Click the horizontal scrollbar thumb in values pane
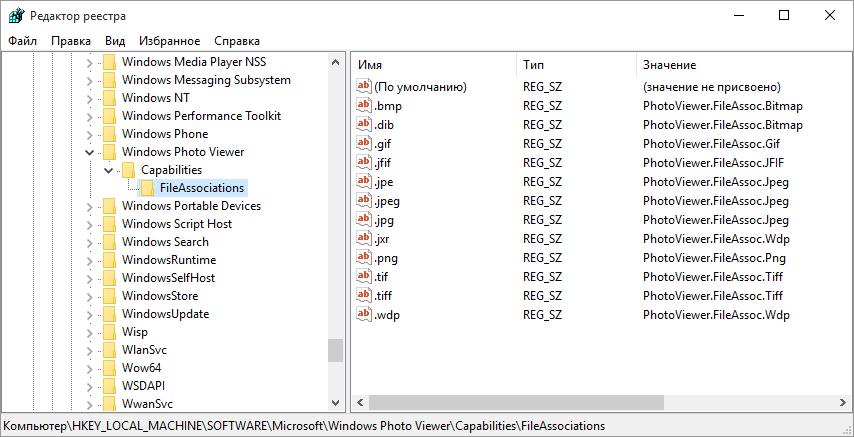The image size is (854, 437). 516,403
